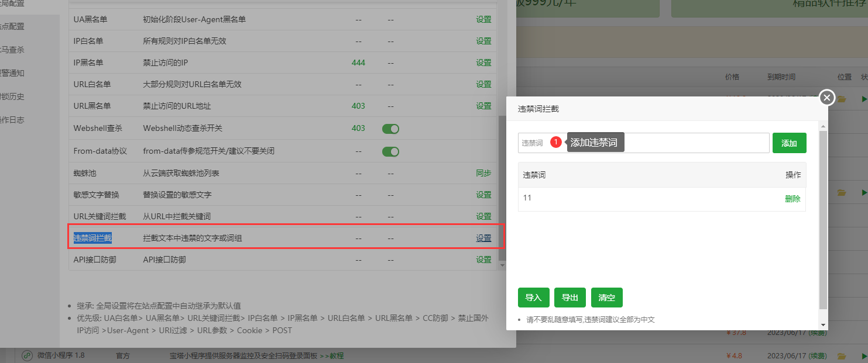Click 设置 in the URL白名单 row
868x363 pixels.
tap(483, 84)
